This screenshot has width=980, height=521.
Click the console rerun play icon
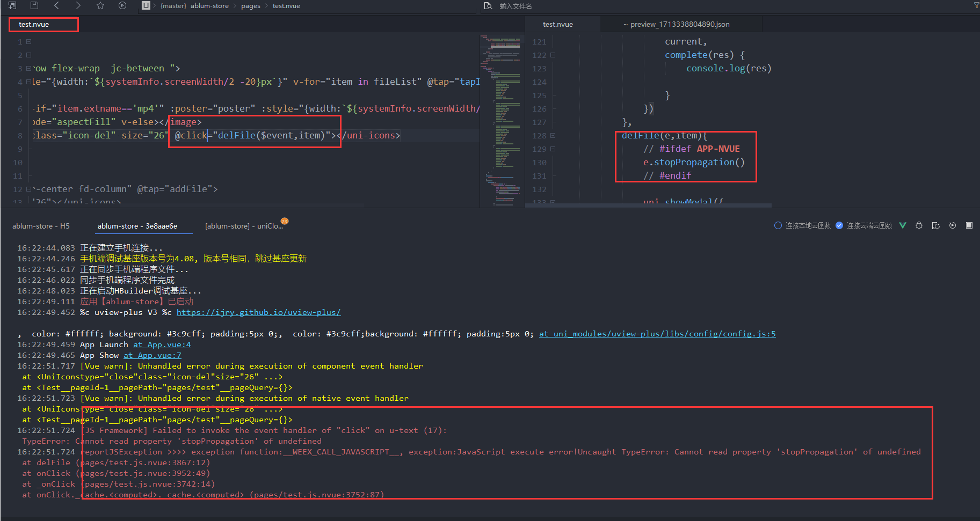point(953,225)
